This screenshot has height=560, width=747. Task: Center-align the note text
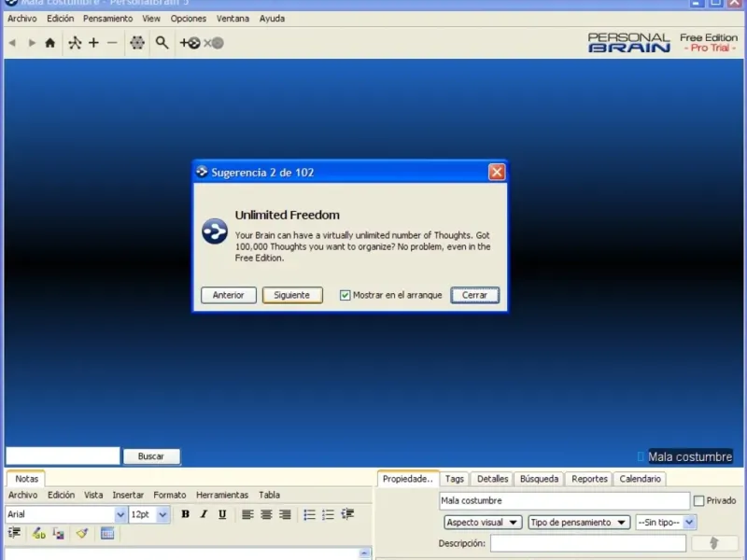pyautogui.click(x=266, y=514)
